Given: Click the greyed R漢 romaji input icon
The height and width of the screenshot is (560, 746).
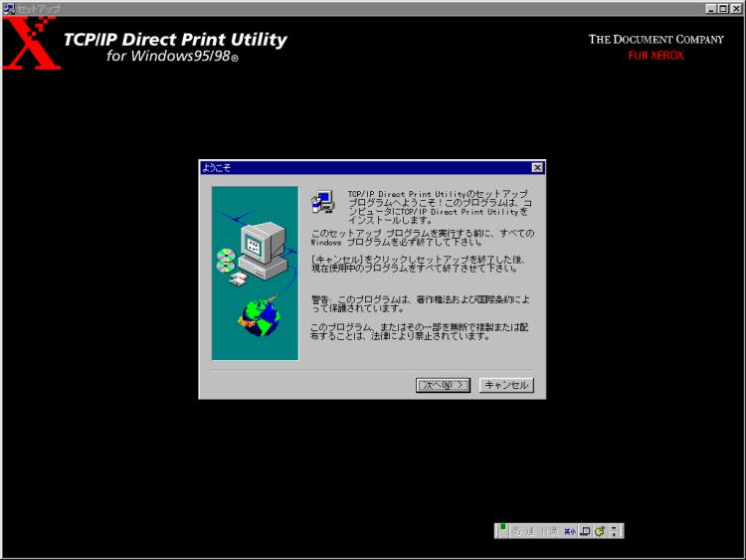Looking at the screenshot, I should click(x=549, y=531).
